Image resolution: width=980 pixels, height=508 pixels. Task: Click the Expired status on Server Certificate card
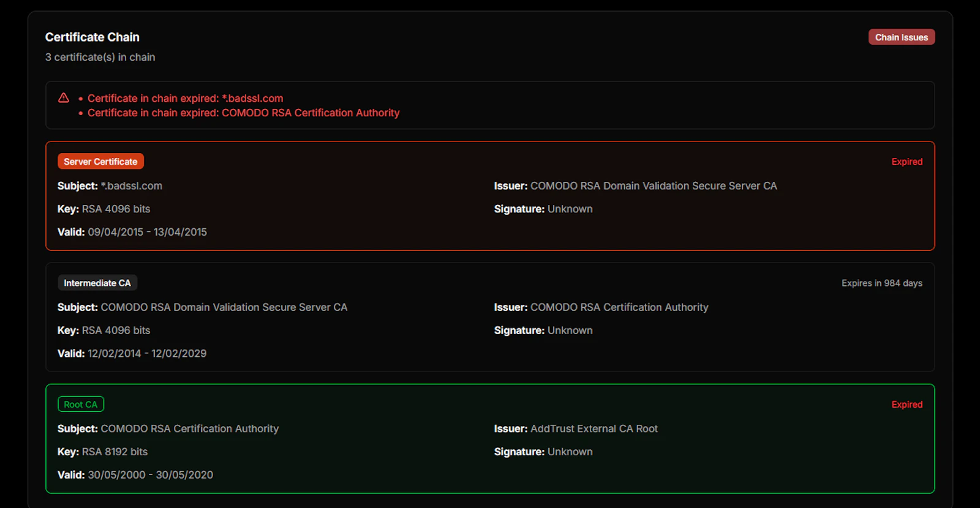tap(907, 162)
